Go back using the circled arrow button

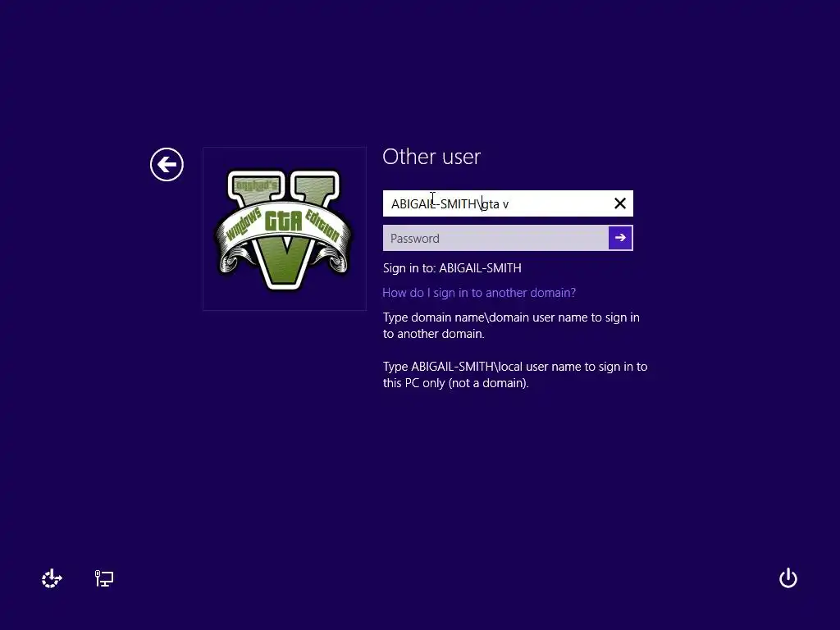(x=167, y=164)
